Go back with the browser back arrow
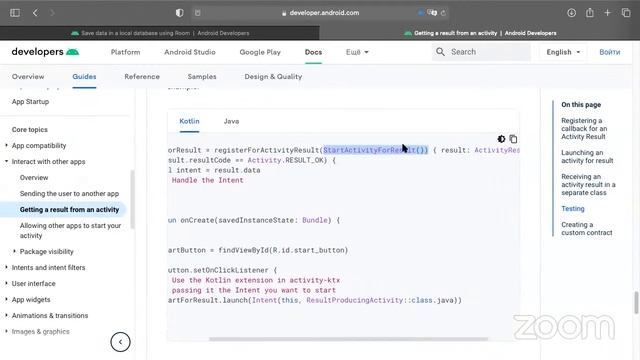Screen dimensions: 640x360 coord(35,13)
